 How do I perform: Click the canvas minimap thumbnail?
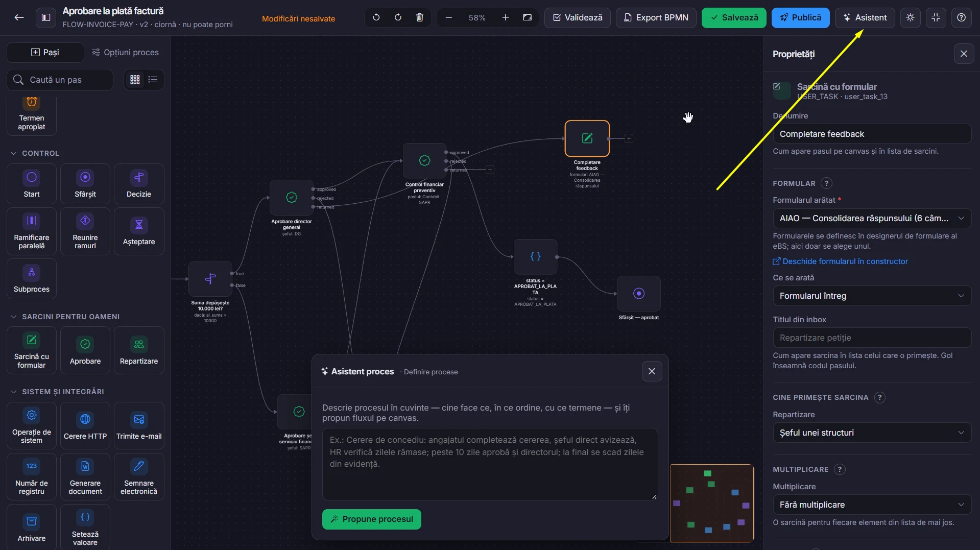click(x=712, y=503)
